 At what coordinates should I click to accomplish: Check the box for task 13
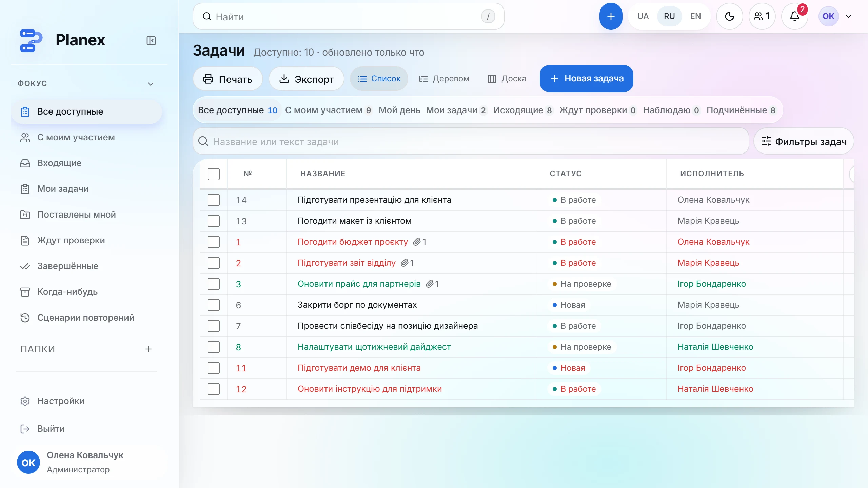tap(214, 221)
